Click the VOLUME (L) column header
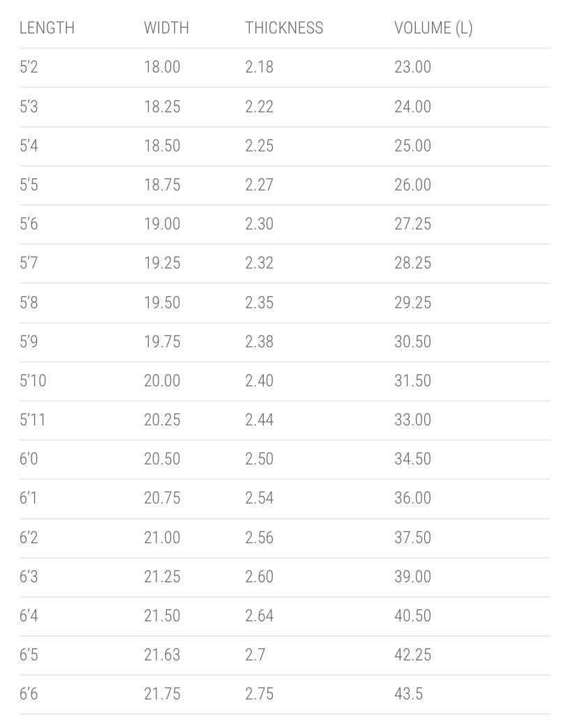Viewport: 561px width, 728px height. (x=433, y=28)
